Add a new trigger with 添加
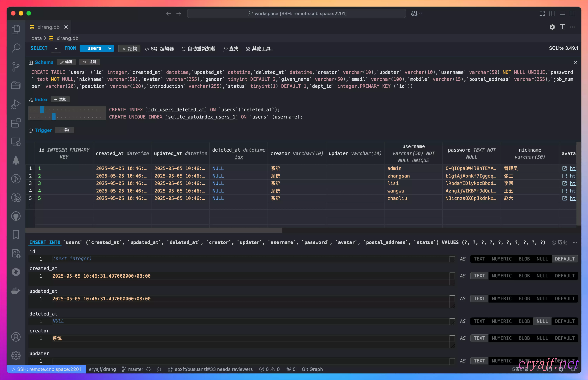This screenshot has width=588, height=380. coord(64,130)
